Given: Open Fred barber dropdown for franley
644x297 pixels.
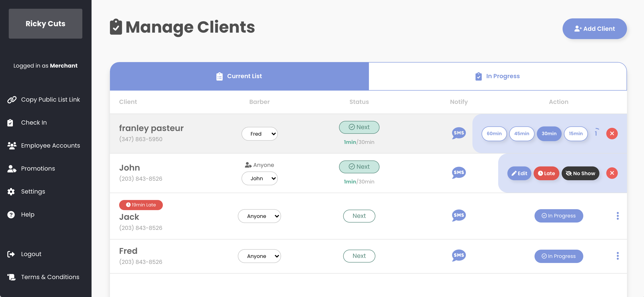Looking at the screenshot, I should (259, 134).
